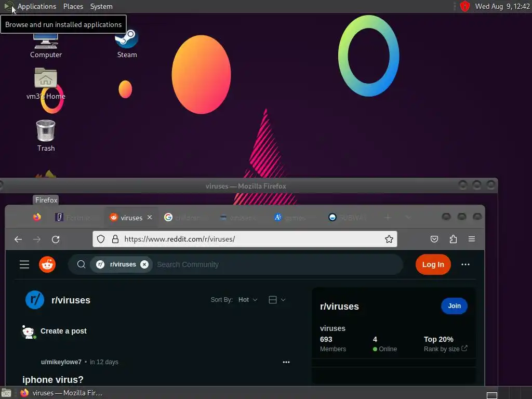The width and height of the screenshot is (532, 399).
Task: Remove the r/viruses search filter chip
Action: click(144, 264)
